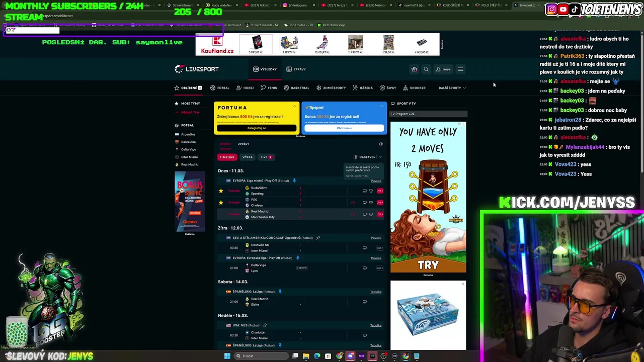
Task: Open the Jenys user account button
Action: coord(443,69)
